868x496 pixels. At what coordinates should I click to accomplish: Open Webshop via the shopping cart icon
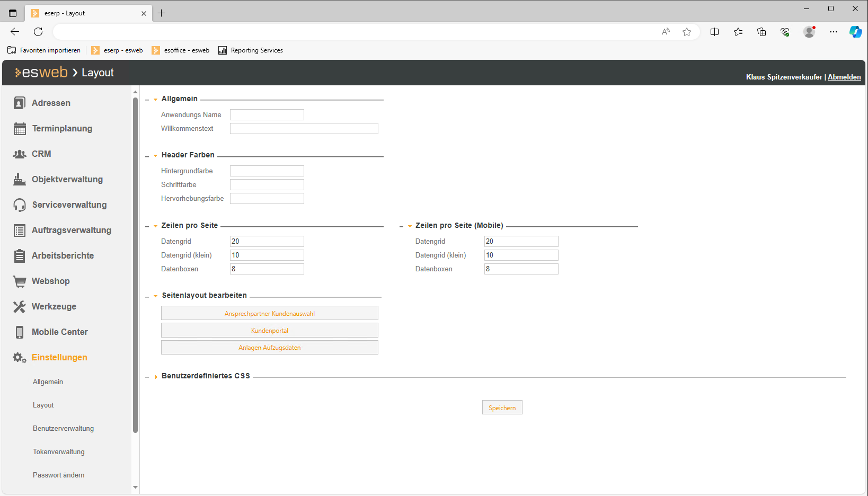[20, 281]
